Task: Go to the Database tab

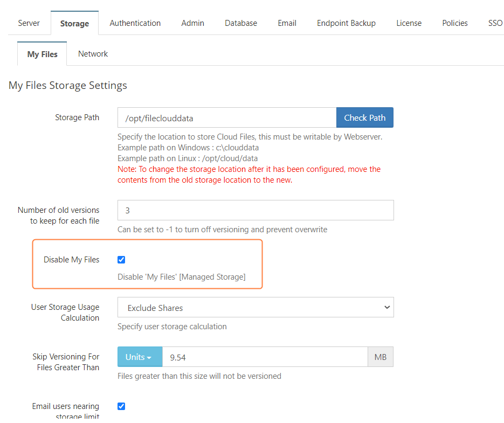Action: [241, 23]
